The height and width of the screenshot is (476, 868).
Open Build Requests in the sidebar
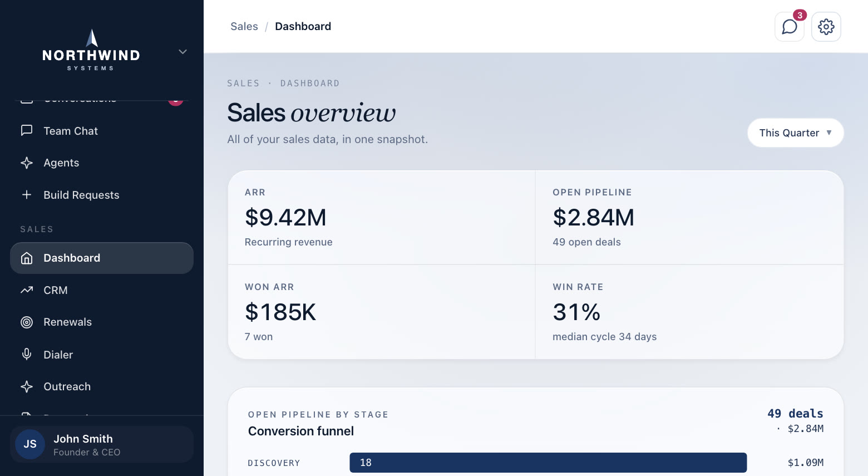click(102, 195)
